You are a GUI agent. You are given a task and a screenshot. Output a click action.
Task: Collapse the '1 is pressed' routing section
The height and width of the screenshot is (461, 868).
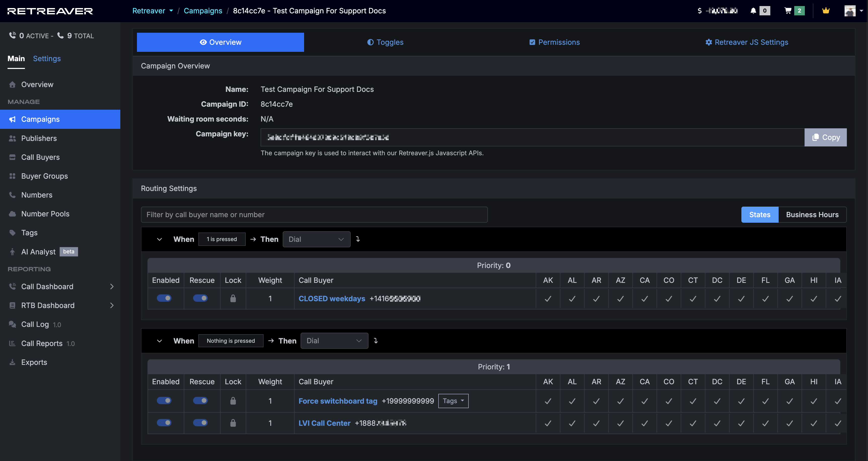(x=159, y=239)
